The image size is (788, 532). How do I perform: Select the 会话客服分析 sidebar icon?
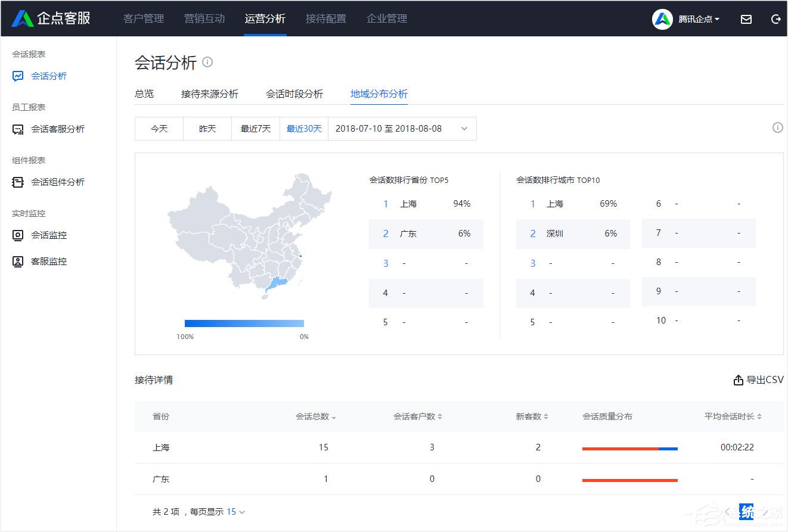tap(18, 129)
